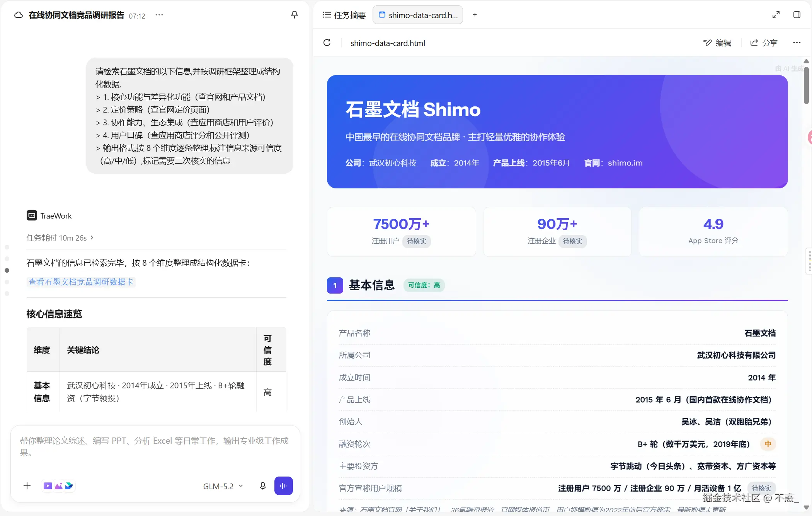Click the 07:12 timestamp

(x=137, y=16)
